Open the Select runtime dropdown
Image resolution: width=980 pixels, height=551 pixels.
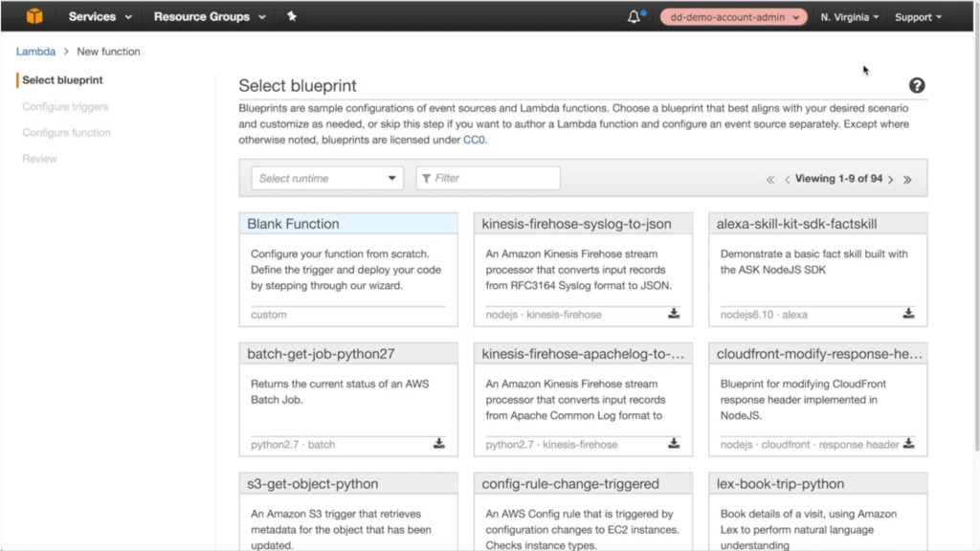point(327,178)
